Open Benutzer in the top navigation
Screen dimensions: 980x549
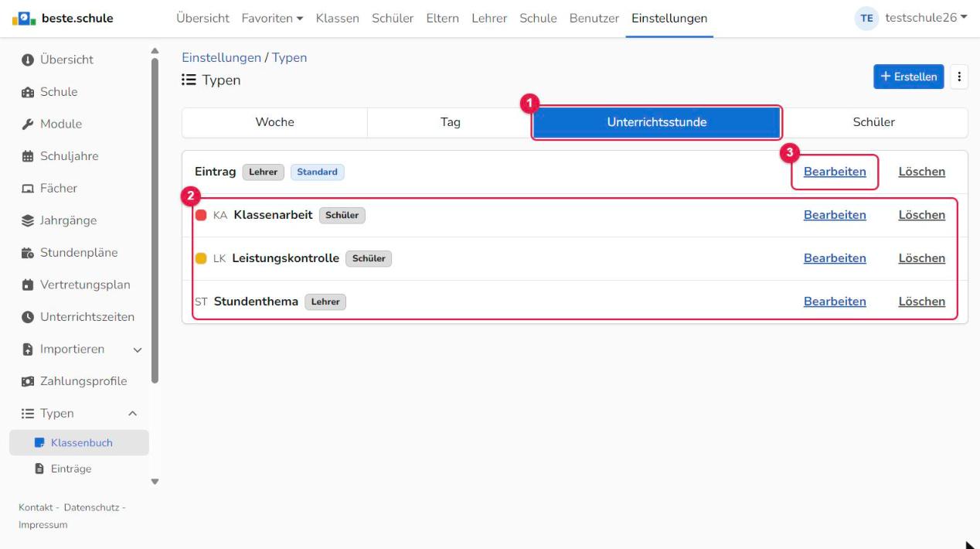point(594,19)
